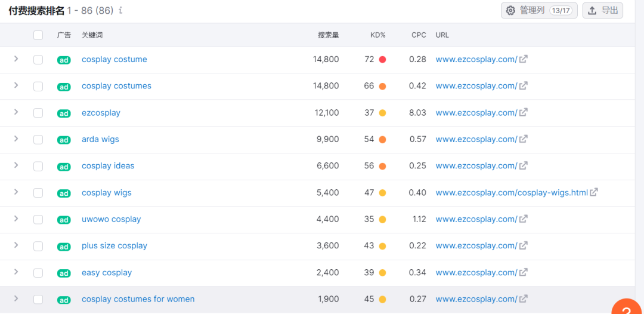Click the ad badge for ezcosplay keyword
644x314 pixels.
pos(64,113)
